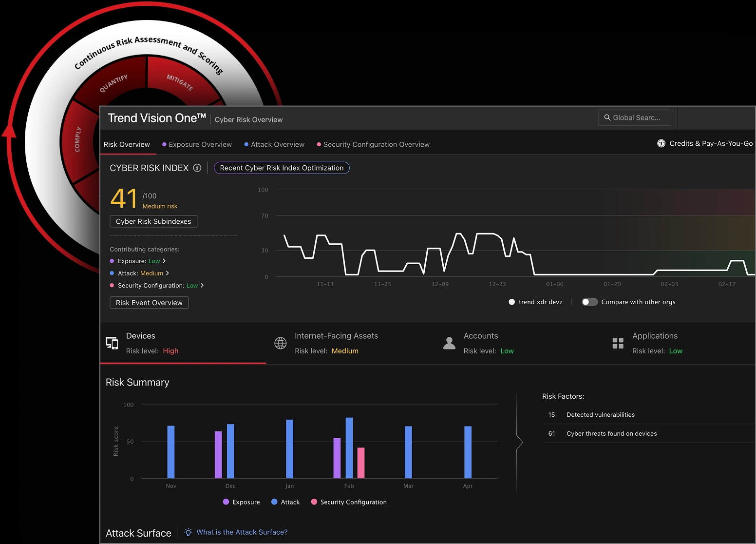Click the Global Search input field
The height and width of the screenshot is (544, 756).
point(634,117)
